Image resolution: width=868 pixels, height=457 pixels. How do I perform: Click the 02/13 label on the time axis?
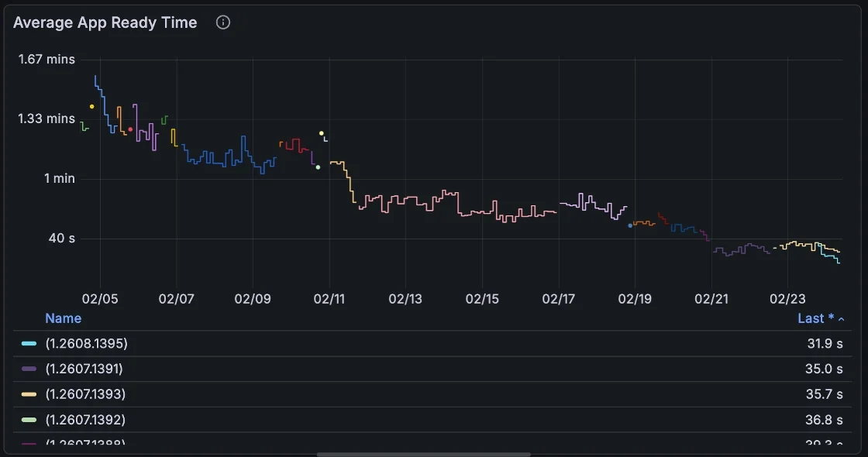405,298
